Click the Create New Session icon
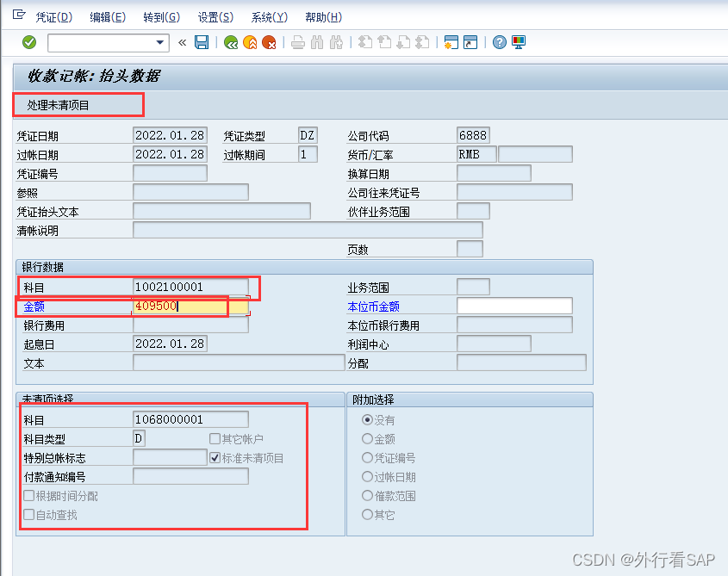 point(451,42)
